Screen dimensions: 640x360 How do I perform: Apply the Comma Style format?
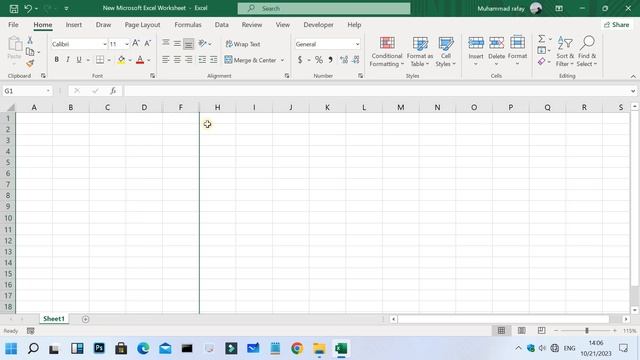(330, 60)
